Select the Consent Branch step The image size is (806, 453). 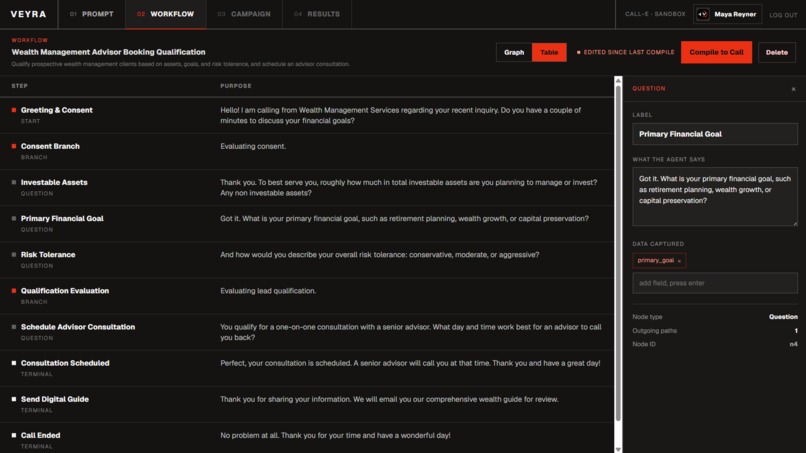(307, 152)
